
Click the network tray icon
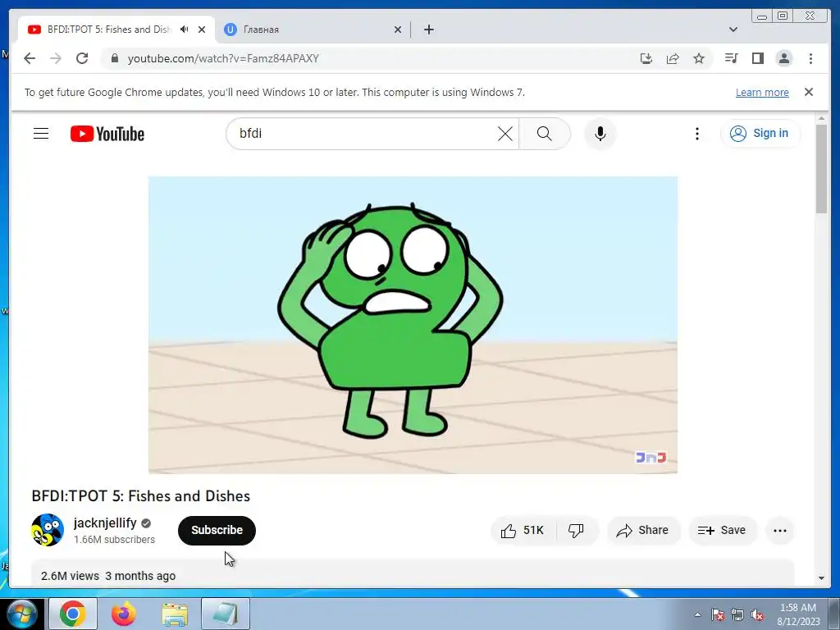[x=737, y=614]
